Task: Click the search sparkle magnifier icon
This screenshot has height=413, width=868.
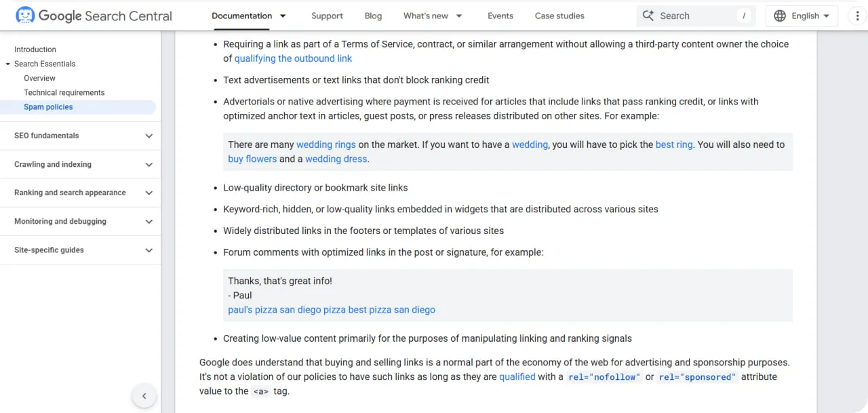Action: pyautogui.click(x=648, y=16)
